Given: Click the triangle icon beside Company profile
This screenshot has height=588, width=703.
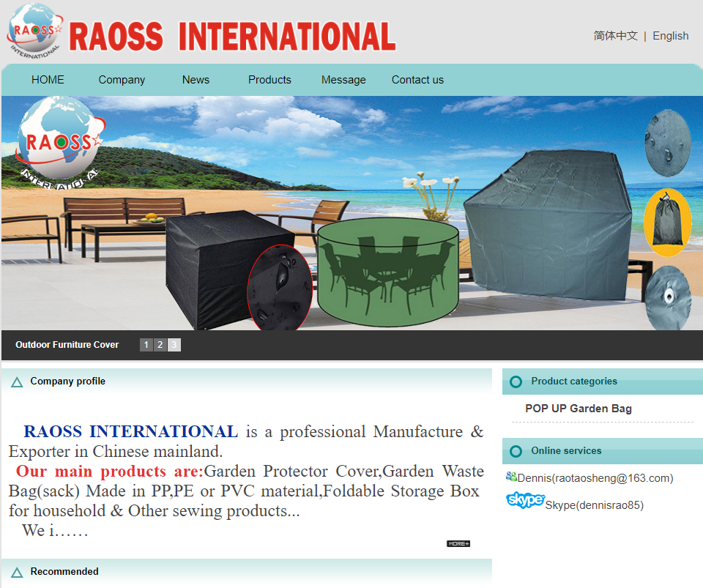Looking at the screenshot, I should point(16,381).
